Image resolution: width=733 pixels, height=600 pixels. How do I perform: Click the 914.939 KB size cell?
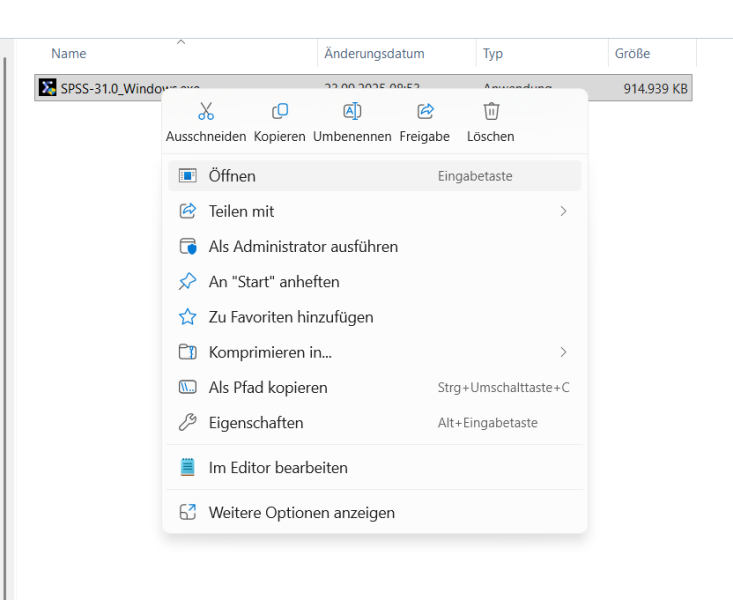coord(655,88)
